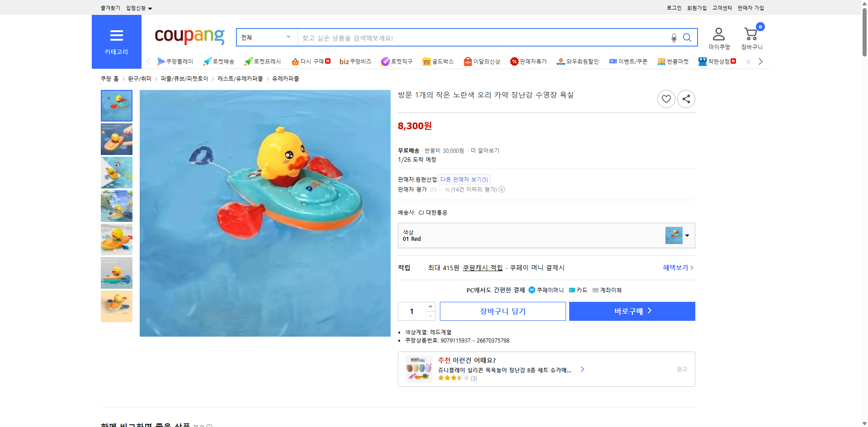Open 이달의신상 new arrivals
The image size is (868, 427).
(482, 61)
